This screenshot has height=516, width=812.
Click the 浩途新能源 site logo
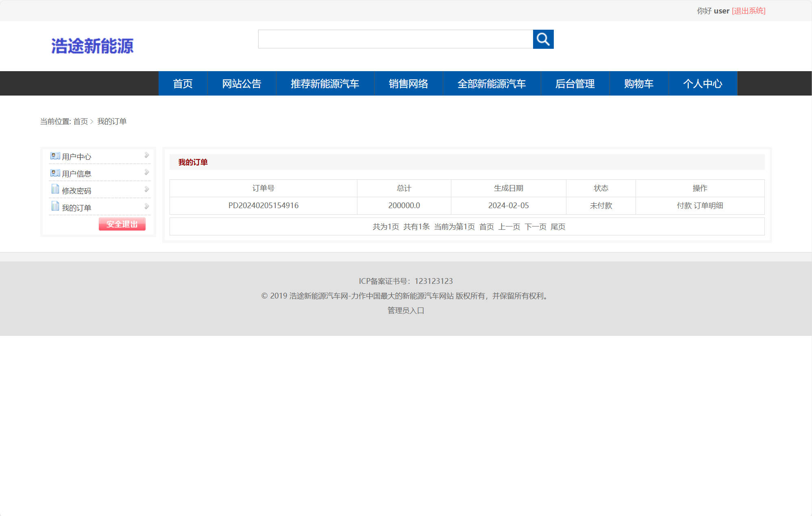[x=93, y=46]
